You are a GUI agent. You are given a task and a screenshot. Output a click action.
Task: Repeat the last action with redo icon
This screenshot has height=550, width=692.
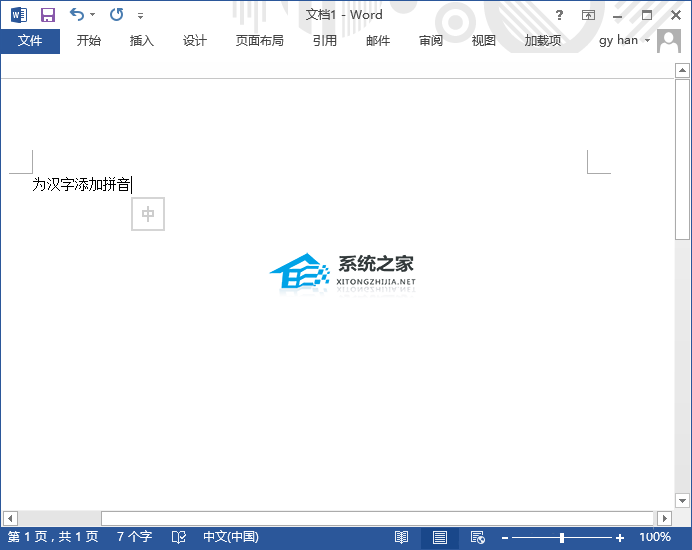(117, 15)
